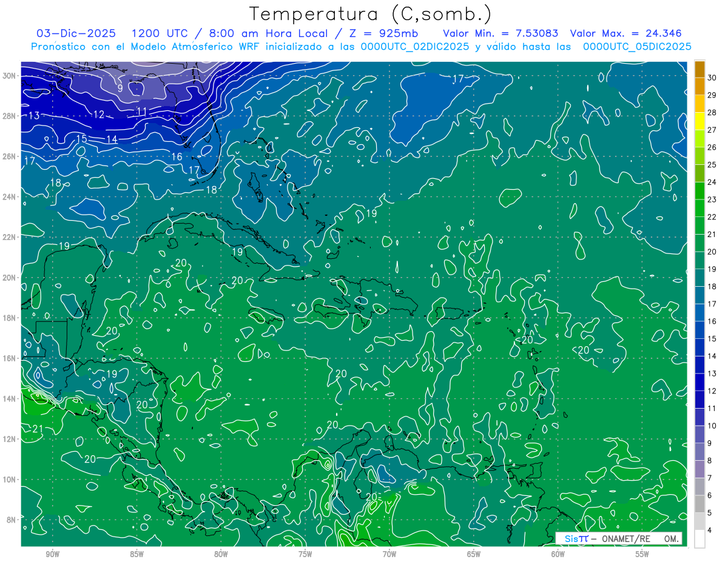Screen dimensions: 728x562
Task: Click the '13' isotherm contour label on the map
Action: point(34,115)
